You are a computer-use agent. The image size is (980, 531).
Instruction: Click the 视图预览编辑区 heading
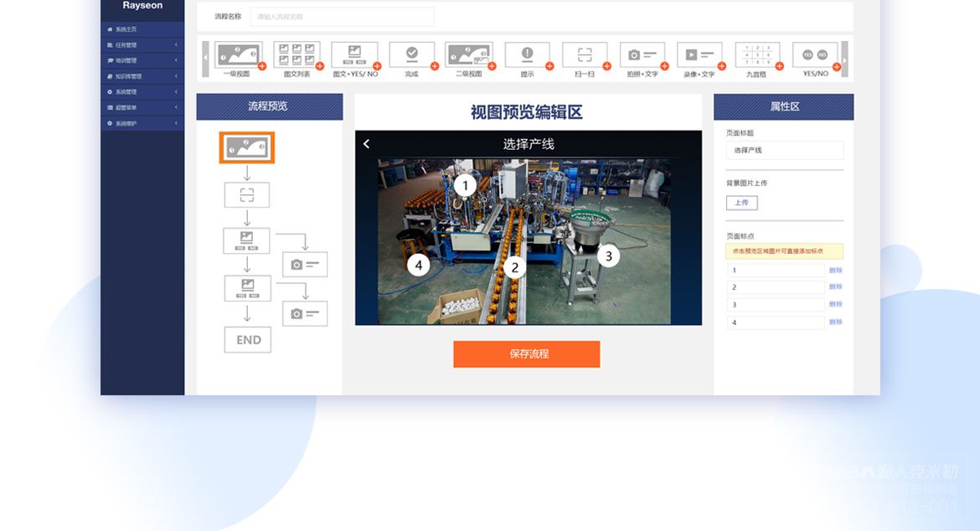(x=526, y=112)
